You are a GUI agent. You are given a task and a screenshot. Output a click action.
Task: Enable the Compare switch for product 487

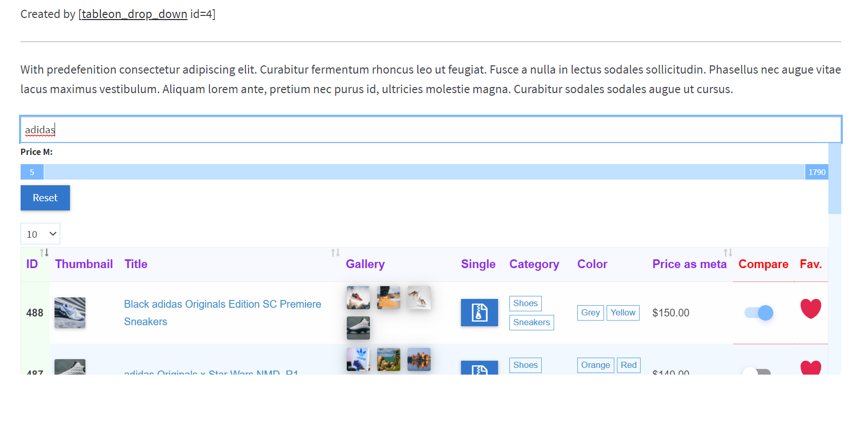click(x=756, y=372)
